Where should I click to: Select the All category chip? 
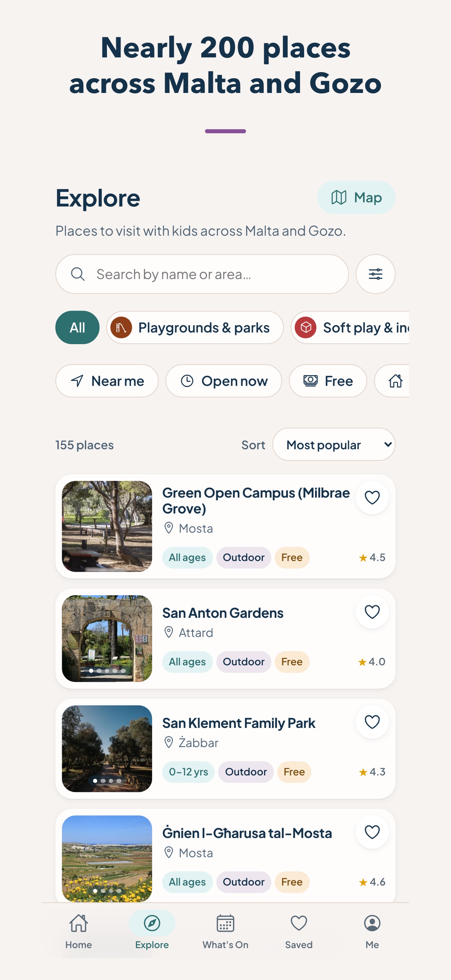(77, 328)
